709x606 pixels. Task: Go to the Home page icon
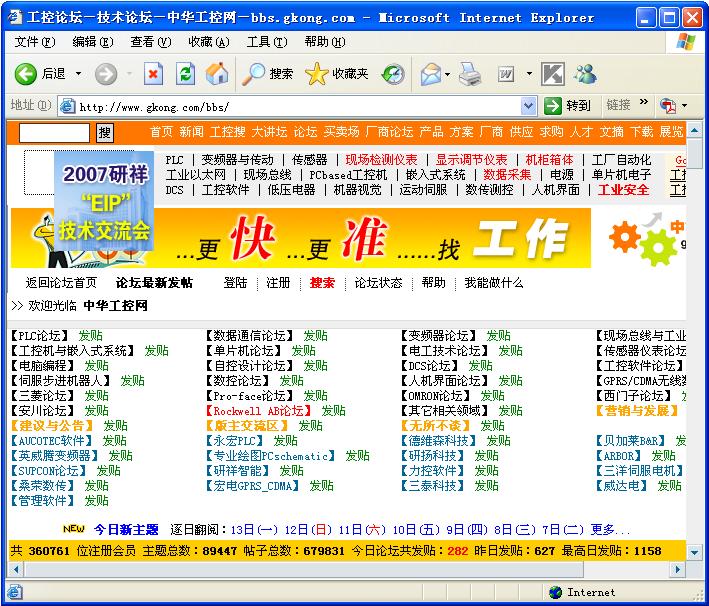point(217,73)
